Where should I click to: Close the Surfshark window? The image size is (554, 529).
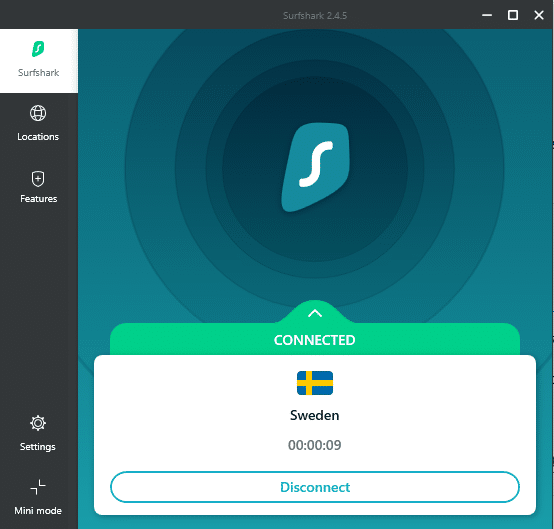point(539,15)
